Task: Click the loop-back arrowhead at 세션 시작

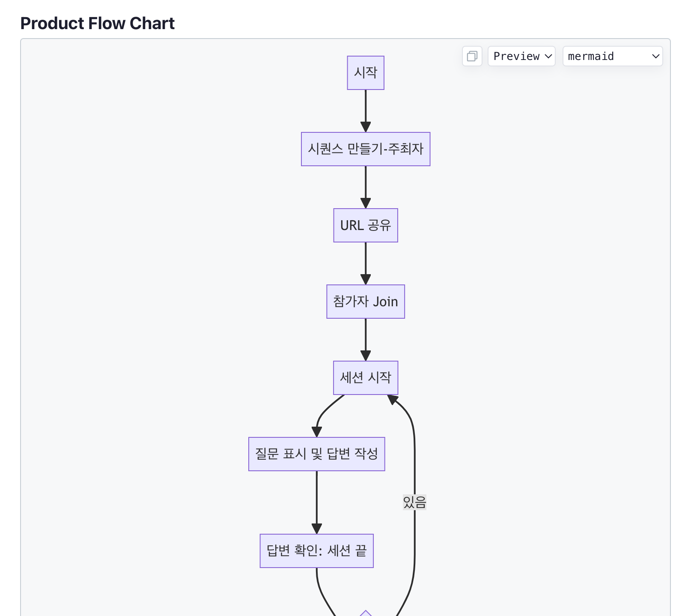Action: click(x=392, y=399)
